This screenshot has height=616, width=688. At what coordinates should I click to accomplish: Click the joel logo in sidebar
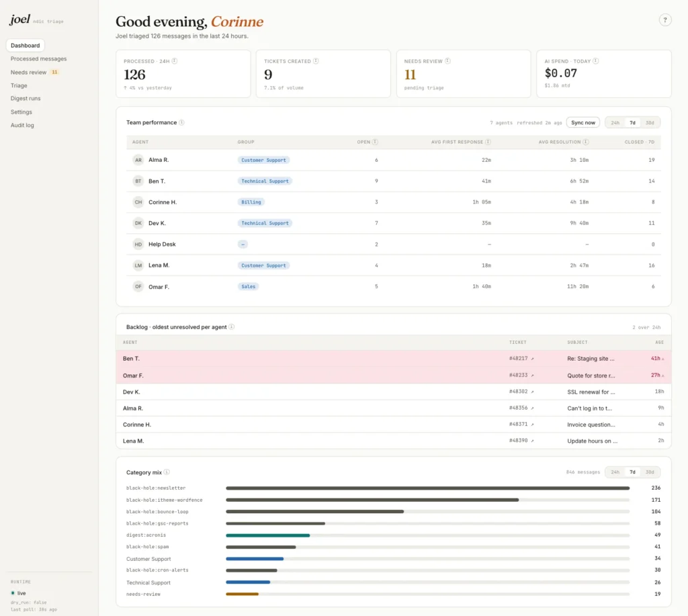19,19
